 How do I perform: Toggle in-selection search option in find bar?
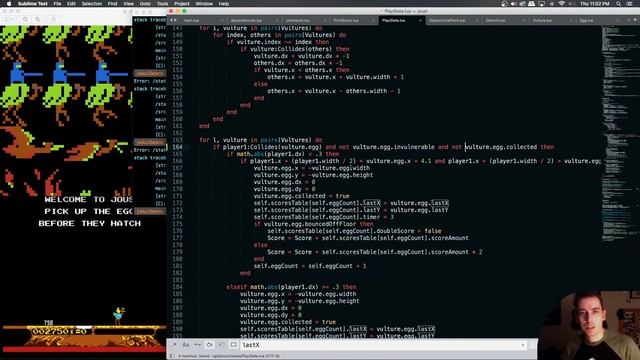pyautogui.click(x=221, y=345)
